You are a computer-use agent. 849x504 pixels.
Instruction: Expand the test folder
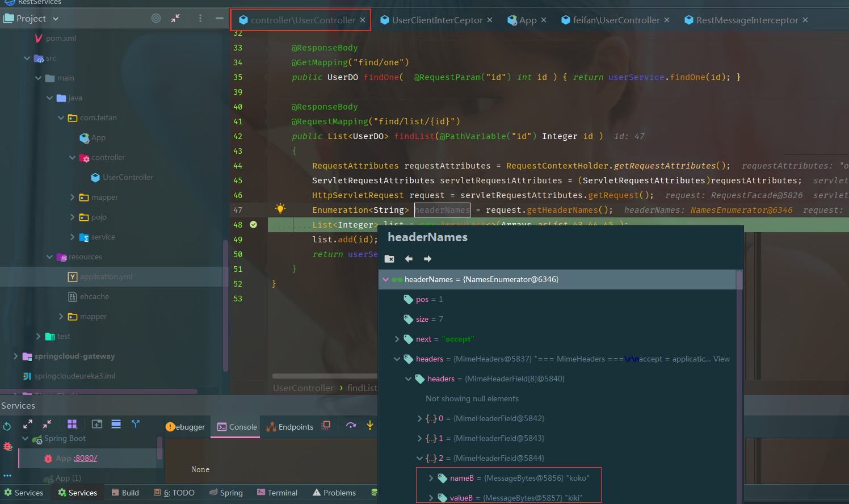(38, 336)
